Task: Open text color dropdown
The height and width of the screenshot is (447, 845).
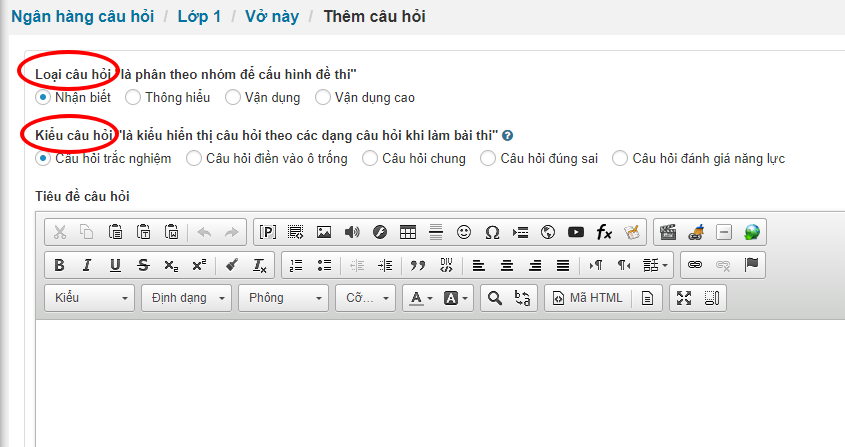Action: point(421,298)
